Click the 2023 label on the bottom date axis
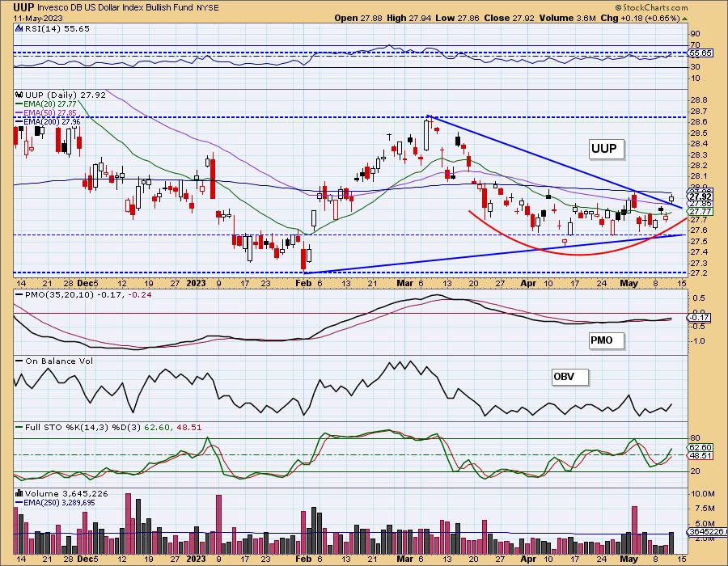728x566 pixels. (196, 559)
